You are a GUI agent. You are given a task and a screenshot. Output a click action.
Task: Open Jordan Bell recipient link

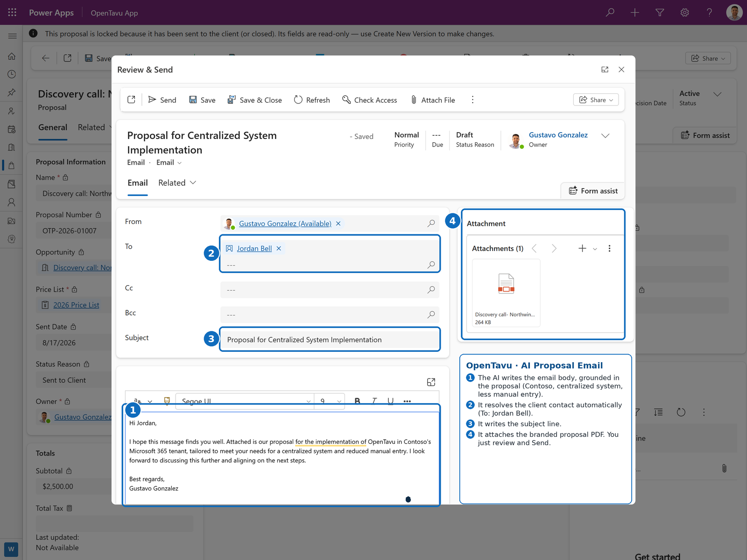(x=254, y=248)
